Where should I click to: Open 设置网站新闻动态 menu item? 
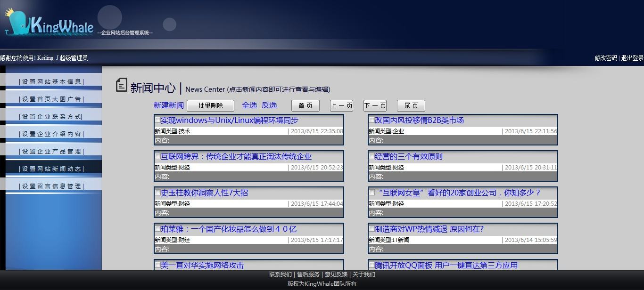point(51,169)
